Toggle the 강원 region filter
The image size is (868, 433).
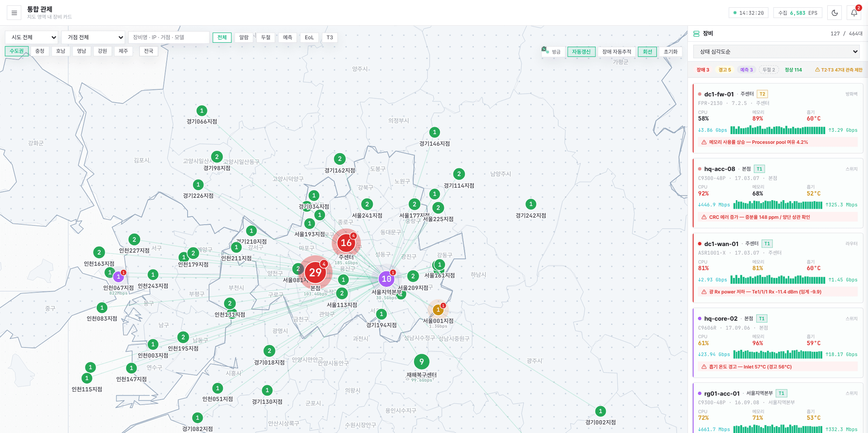pos(103,51)
